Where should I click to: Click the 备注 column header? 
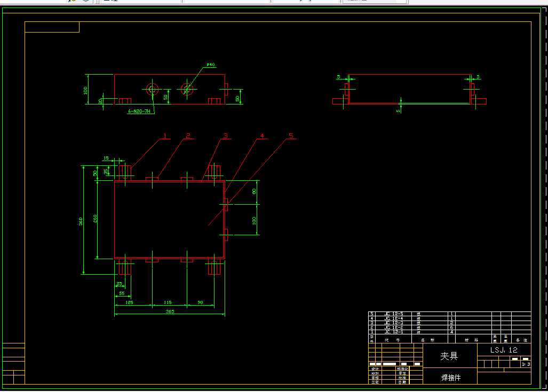(521, 340)
